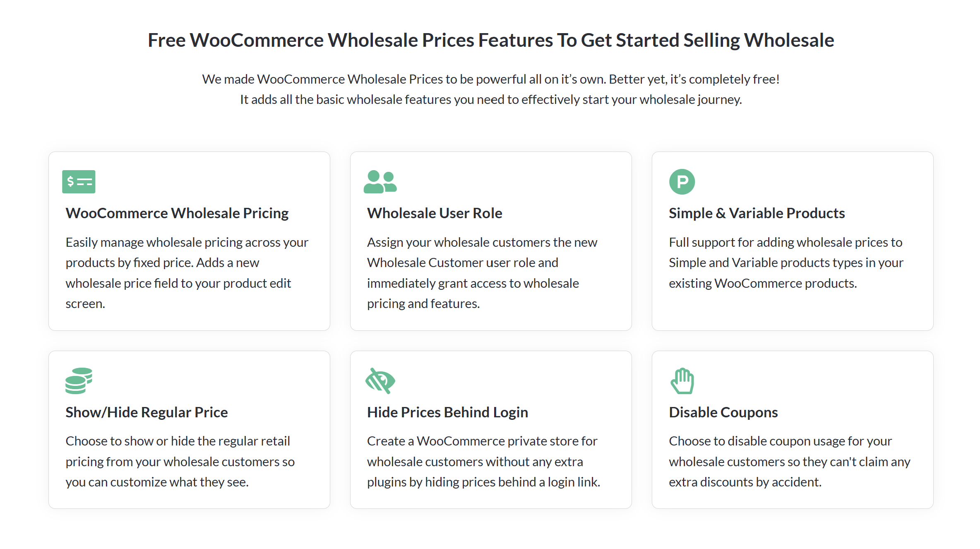The image size is (980, 549).
Task: Click the Show/Hide Regular Price heading
Action: [147, 412]
